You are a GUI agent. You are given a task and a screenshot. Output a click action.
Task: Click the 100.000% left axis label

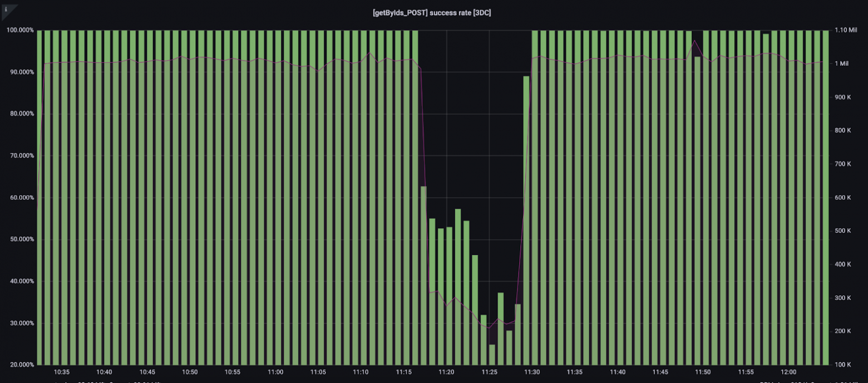pos(19,30)
